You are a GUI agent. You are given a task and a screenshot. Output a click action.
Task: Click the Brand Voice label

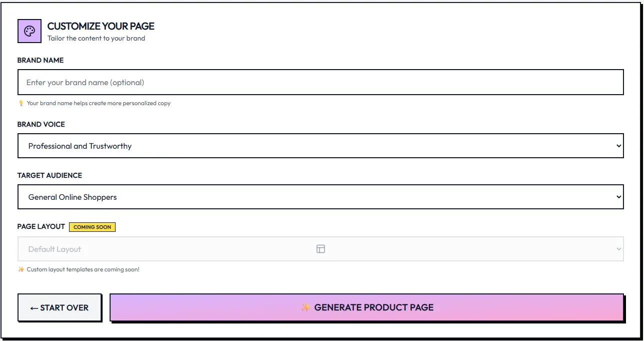41,124
